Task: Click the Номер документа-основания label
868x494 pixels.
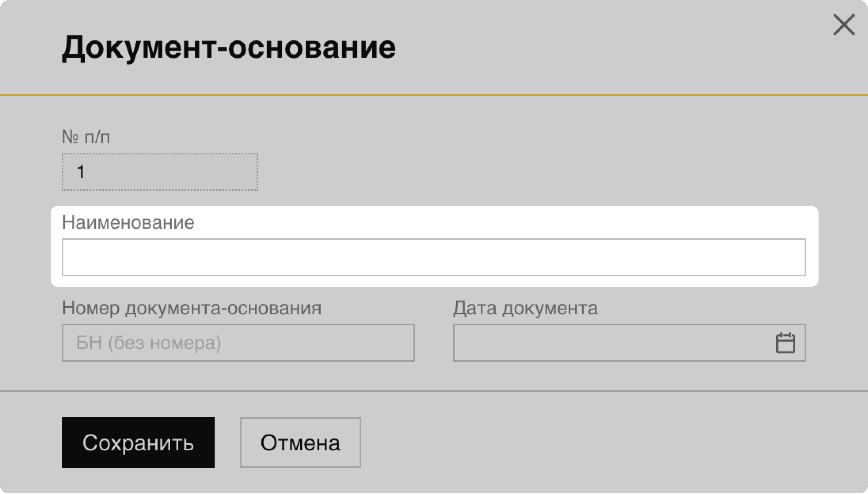Action: (x=191, y=308)
